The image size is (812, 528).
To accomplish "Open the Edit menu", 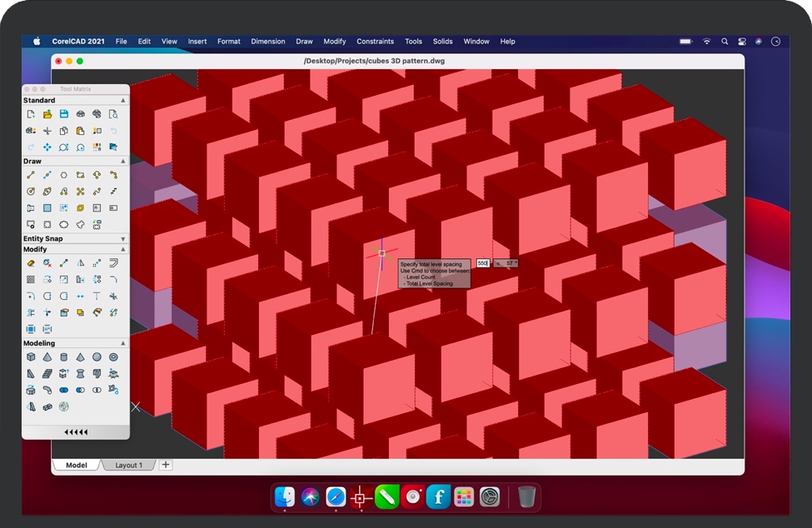I will tap(144, 42).
